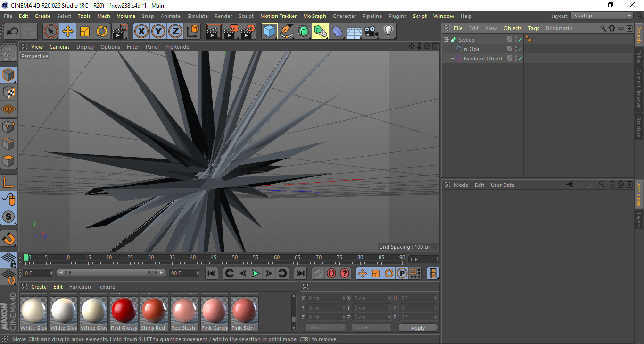Select the Shiny Red material
The image size is (644, 344).
154,313
